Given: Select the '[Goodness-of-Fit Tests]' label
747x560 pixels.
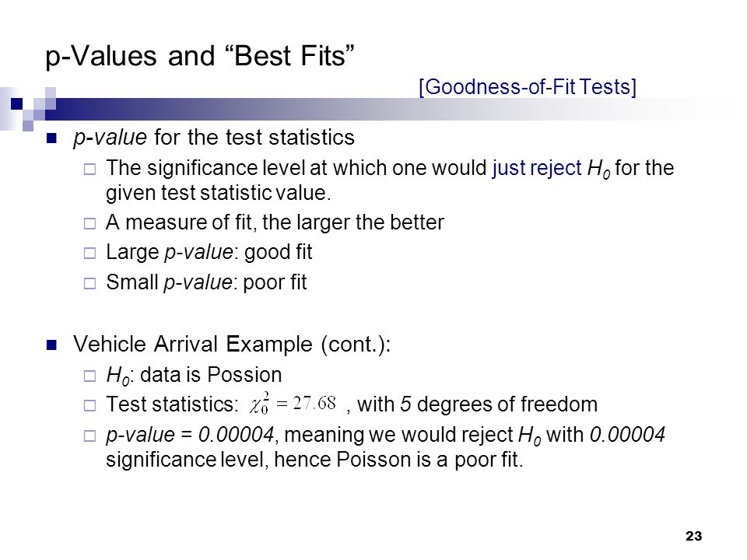Looking at the screenshot, I should (x=528, y=86).
